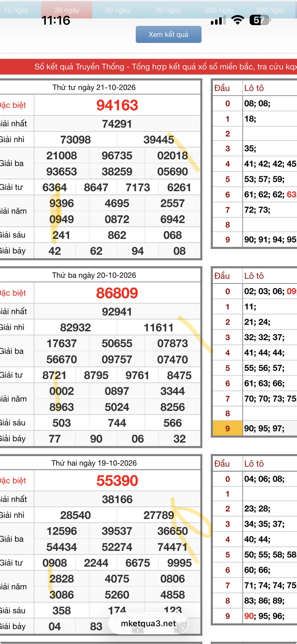Viewport: 297px width, 644px height.
Task: Select fourth prize number 8647
Action: [x=96, y=187]
